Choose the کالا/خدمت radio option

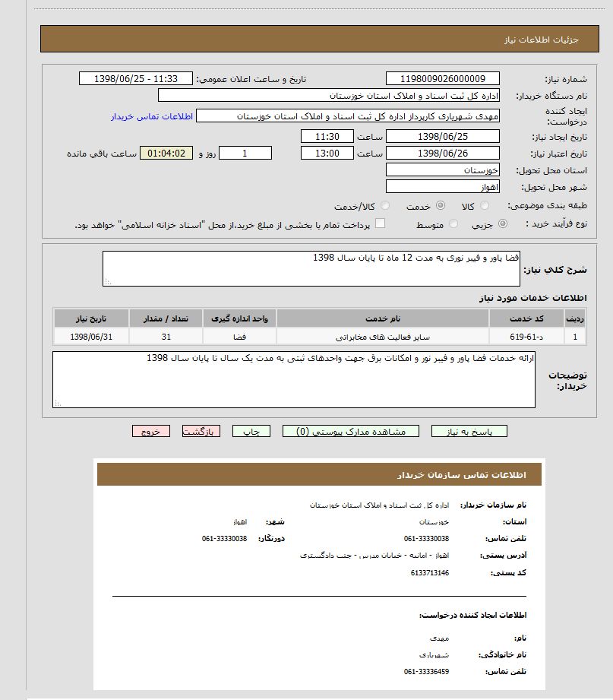pos(385,206)
